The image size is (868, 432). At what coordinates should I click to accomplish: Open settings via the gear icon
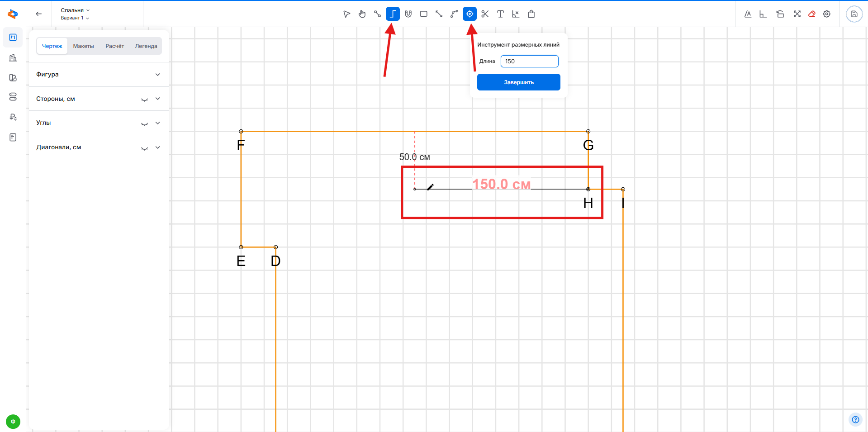coord(827,14)
